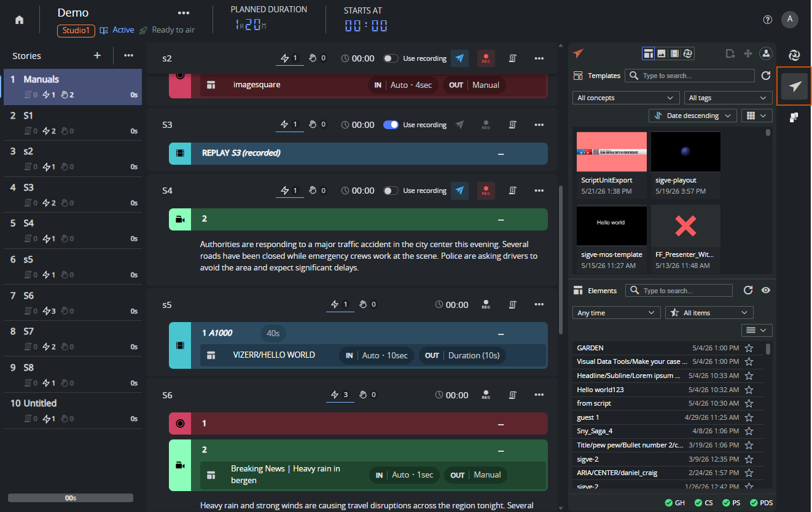This screenshot has width=812, height=512.
Task: Toggle Elements panel eye visibility icon
Action: tap(765, 290)
